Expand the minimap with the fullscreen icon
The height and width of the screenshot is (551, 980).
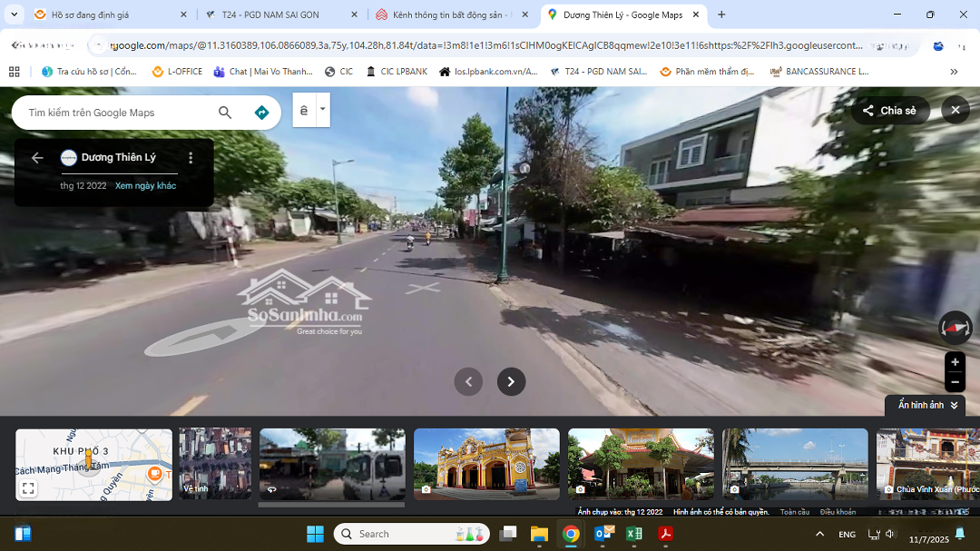(28, 488)
